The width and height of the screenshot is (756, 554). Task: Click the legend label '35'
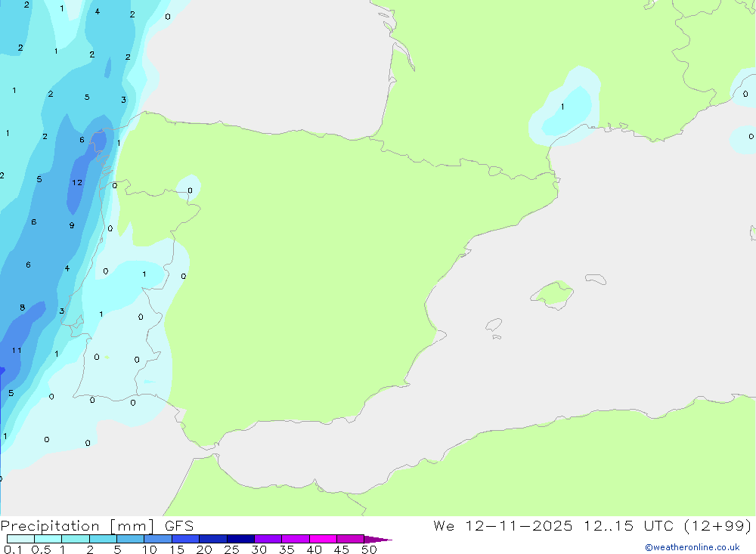287,549
